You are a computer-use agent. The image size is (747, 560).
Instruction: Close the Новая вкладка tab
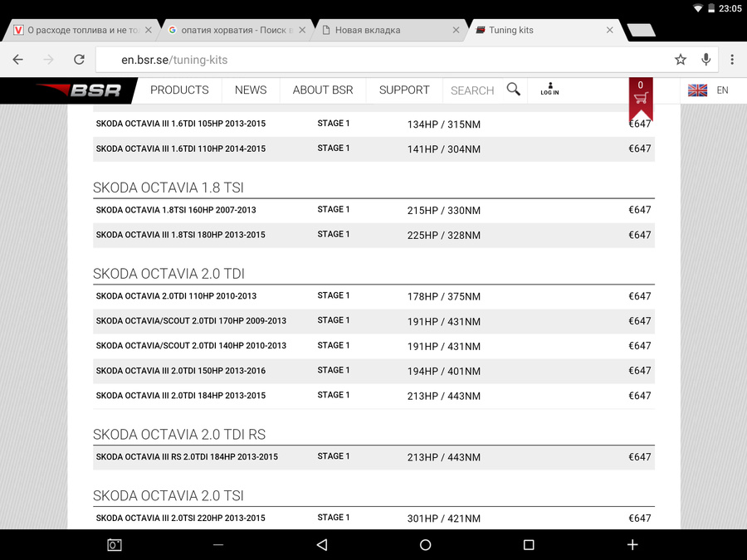coord(456,30)
